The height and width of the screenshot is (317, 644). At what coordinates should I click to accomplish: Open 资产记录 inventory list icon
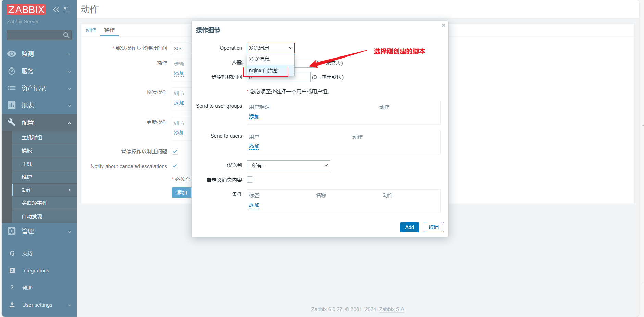[12, 88]
